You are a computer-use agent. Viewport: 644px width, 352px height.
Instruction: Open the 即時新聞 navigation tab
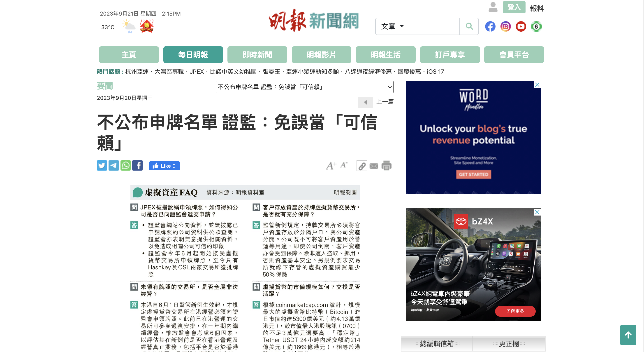(x=257, y=55)
